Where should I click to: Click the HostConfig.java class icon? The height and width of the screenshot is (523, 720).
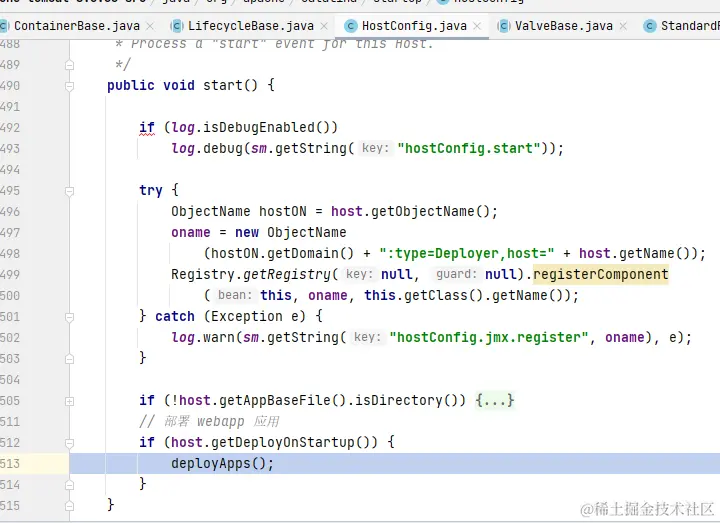(x=350, y=26)
